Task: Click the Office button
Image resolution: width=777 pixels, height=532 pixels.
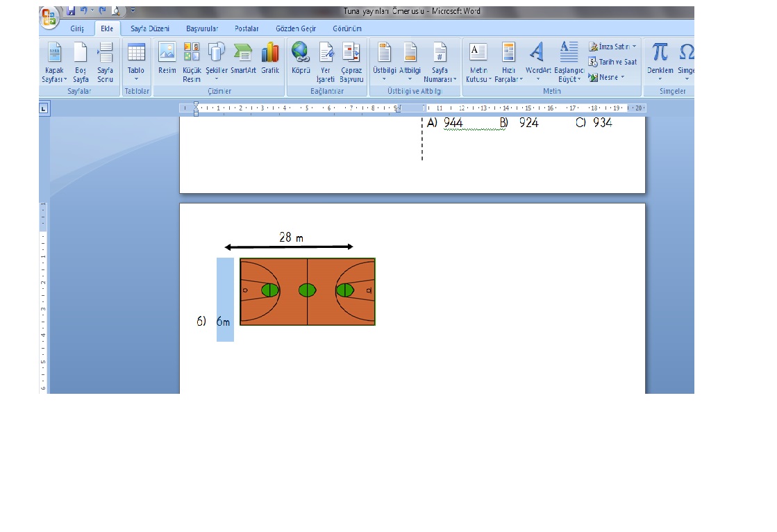Action: coord(49,17)
